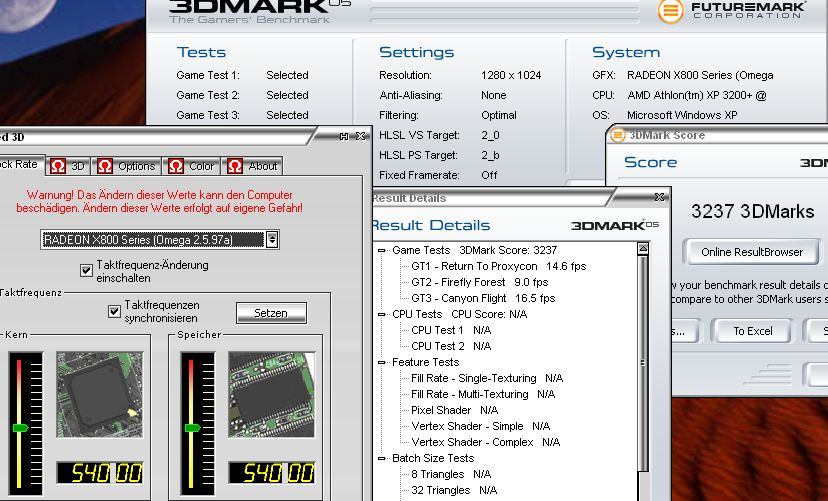Open the Color tab
Viewport: 828px width, 501px height.
[x=191, y=166]
